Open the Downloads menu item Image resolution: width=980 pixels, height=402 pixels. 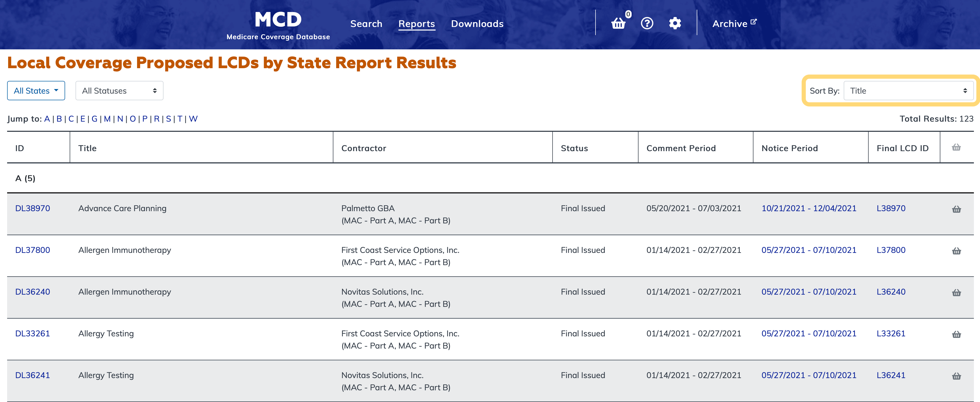(477, 24)
